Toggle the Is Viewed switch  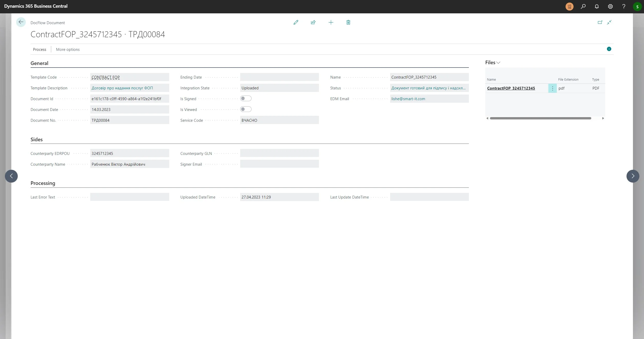pyautogui.click(x=246, y=109)
